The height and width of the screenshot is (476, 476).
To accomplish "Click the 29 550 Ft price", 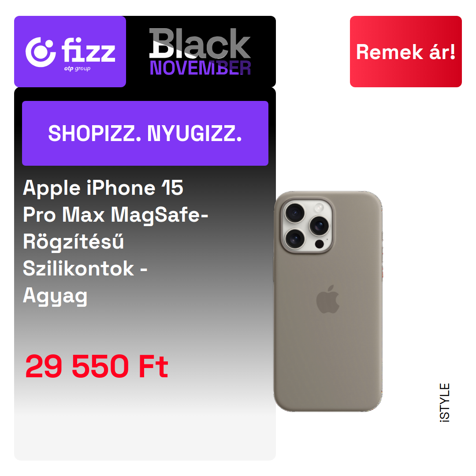I will coord(97,366).
